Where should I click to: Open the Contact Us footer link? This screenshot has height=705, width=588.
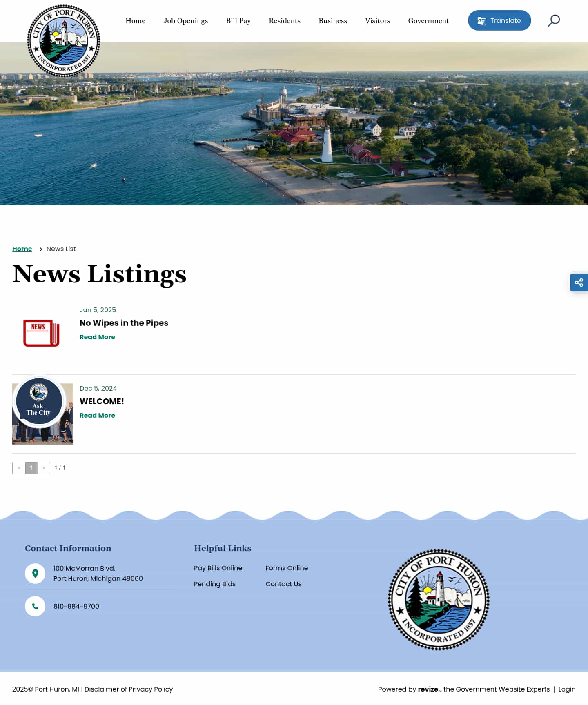(x=283, y=584)
